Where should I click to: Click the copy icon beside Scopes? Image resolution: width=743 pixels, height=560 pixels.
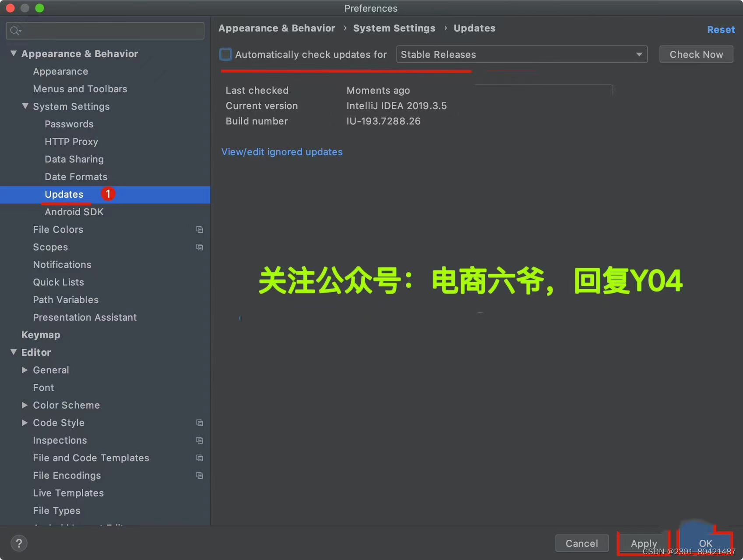(200, 247)
